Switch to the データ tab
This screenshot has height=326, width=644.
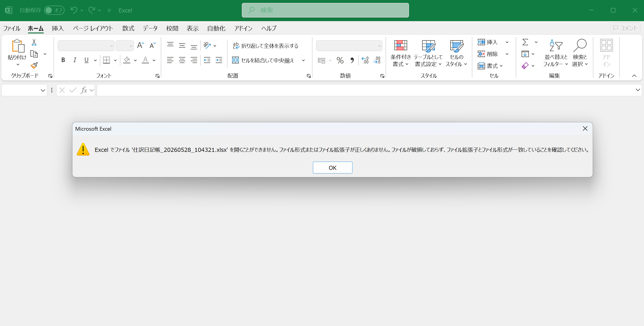(x=150, y=28)
